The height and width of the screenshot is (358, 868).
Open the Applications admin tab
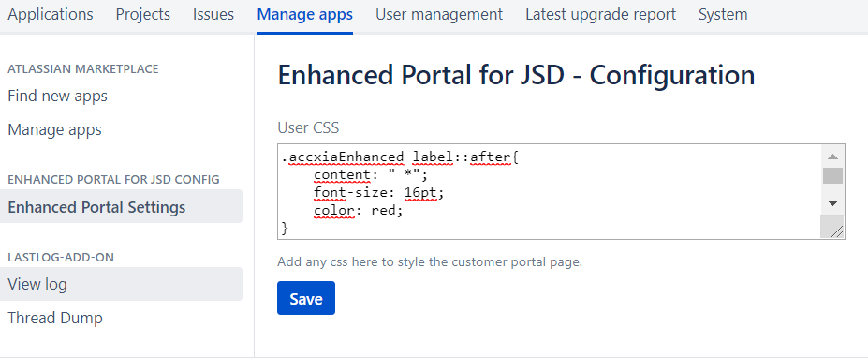point(51,14)
